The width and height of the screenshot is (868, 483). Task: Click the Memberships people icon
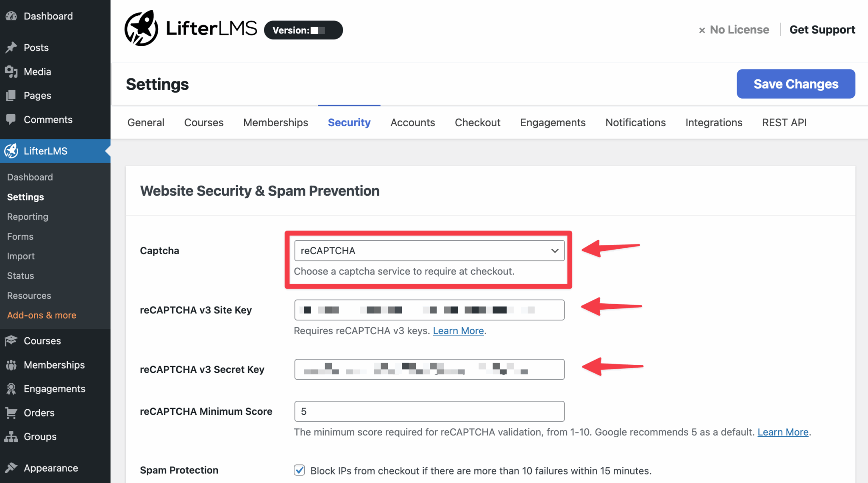pos(11,365)
